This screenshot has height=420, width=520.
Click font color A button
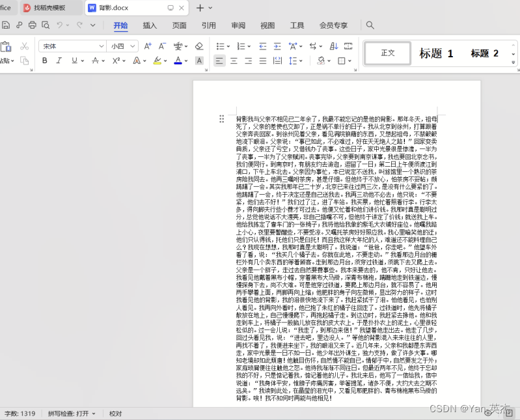pyautogui.click(x=178, y=61)
